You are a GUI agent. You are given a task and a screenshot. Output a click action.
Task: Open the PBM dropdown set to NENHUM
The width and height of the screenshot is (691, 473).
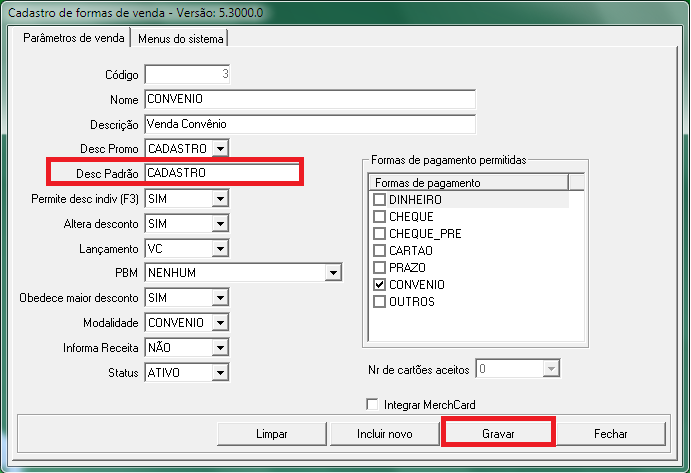coord(333,272)
